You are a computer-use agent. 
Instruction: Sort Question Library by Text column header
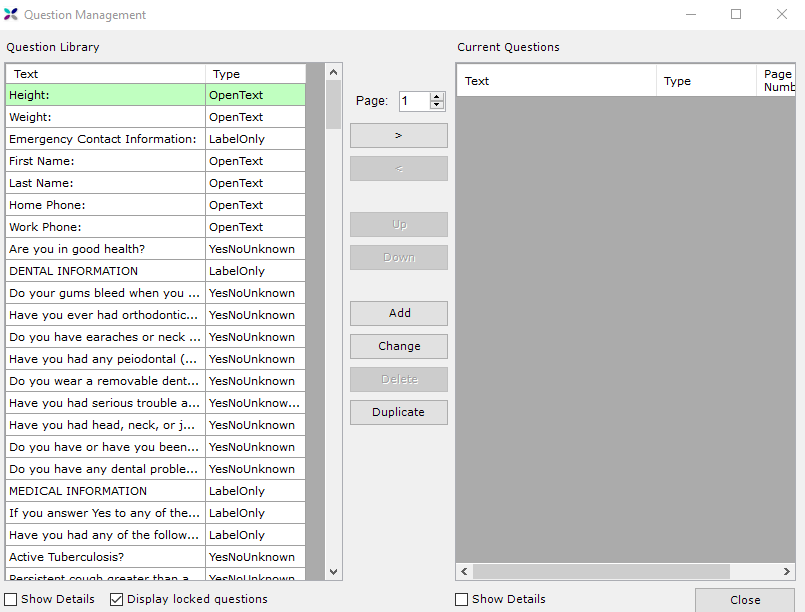click(x=105, y=74)
